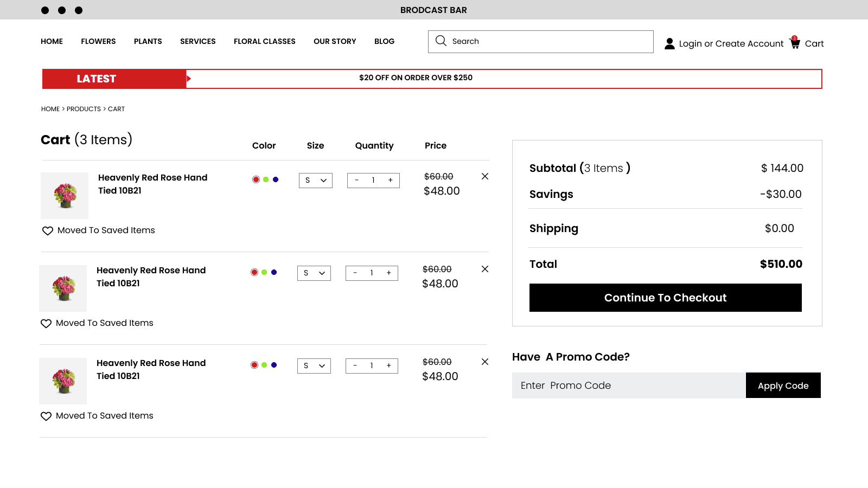The height and width of the screenshot is (488, 868).
Task: Choose green color for second item
Action: coord(264,272)
